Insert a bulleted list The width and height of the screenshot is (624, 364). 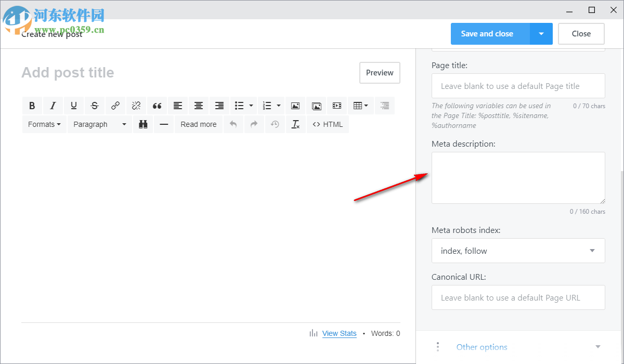239,106
